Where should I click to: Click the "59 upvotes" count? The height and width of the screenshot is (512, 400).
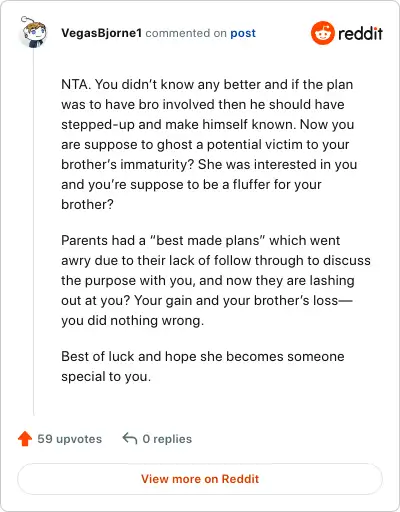[x=69, y=439]
